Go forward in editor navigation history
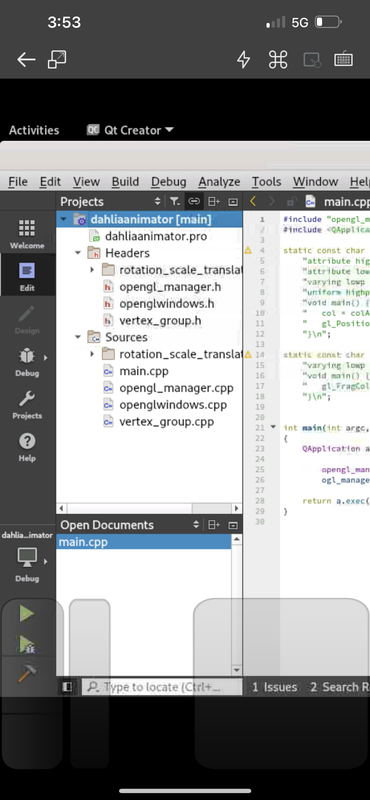 (272, 201)
